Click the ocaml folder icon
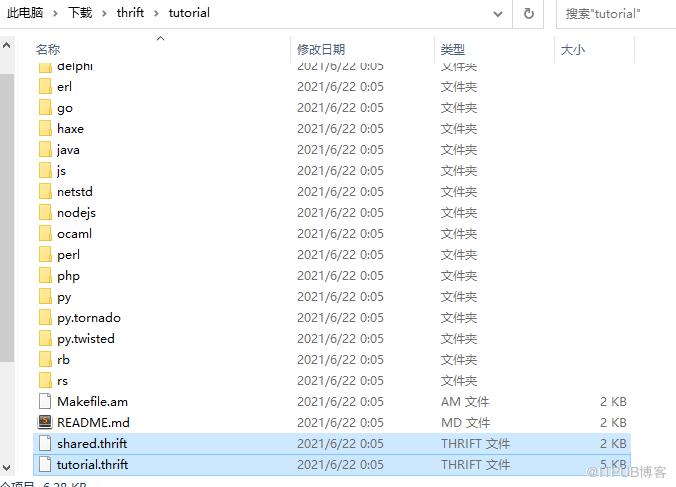The width and height of the screenshot is (676, 487). point(45,234)
